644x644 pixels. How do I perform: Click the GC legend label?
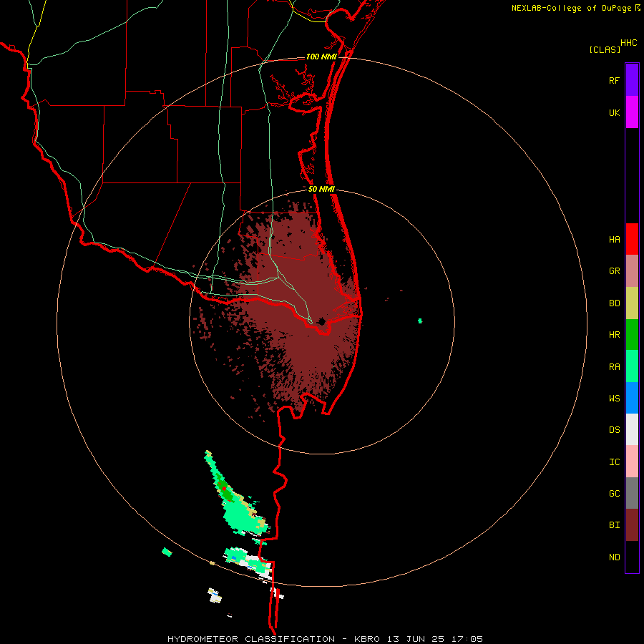pyautogui.click(x=614, y=493)
